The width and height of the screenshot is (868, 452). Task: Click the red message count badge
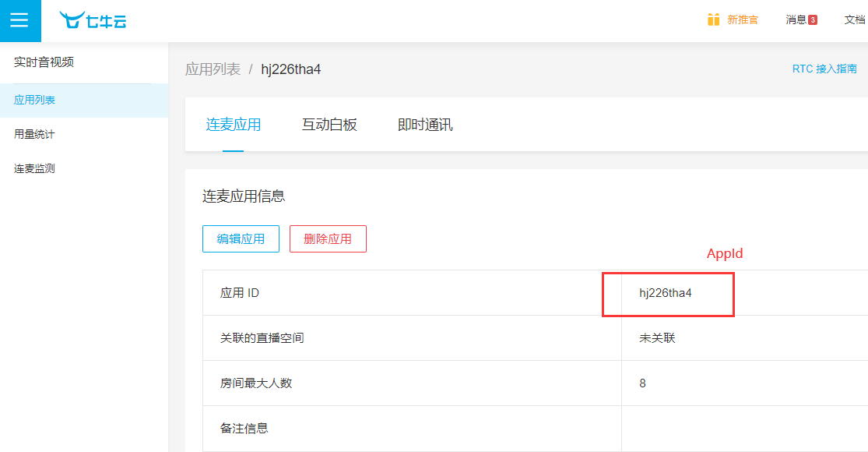coord(813,20)
